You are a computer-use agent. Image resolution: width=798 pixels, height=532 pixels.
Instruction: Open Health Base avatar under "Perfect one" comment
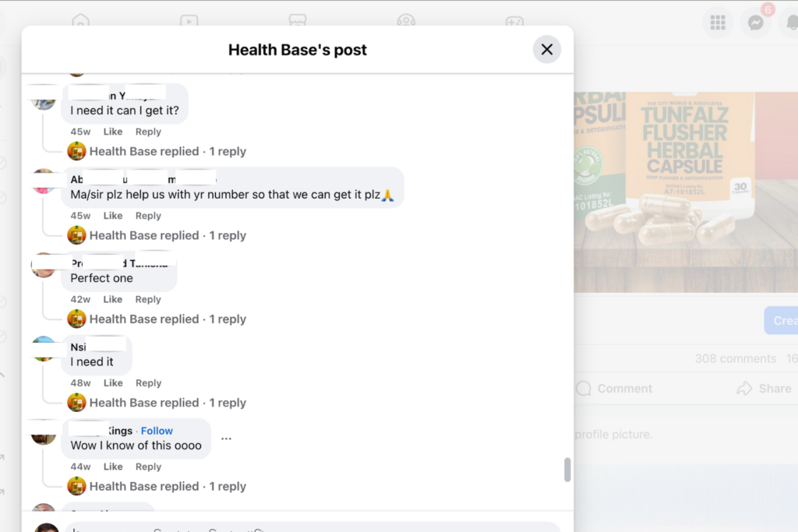(76, 319)
